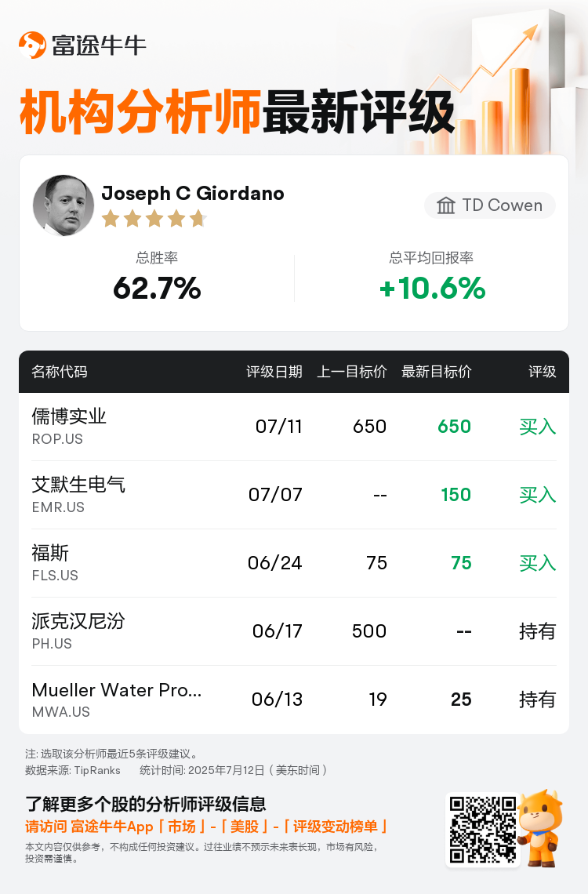Click the green 买入 rating for ROP
Viewport: 588px width, 894px height.
[x=537, y=427]
